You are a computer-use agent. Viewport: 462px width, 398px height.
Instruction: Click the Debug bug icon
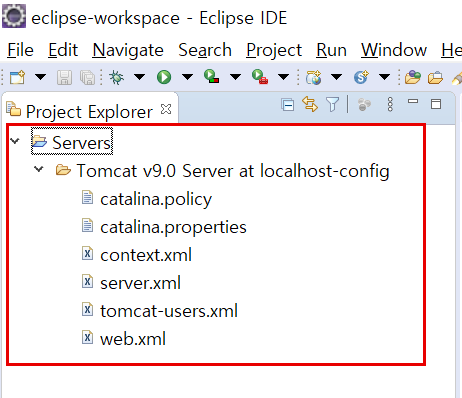click(x=116, y=77)
